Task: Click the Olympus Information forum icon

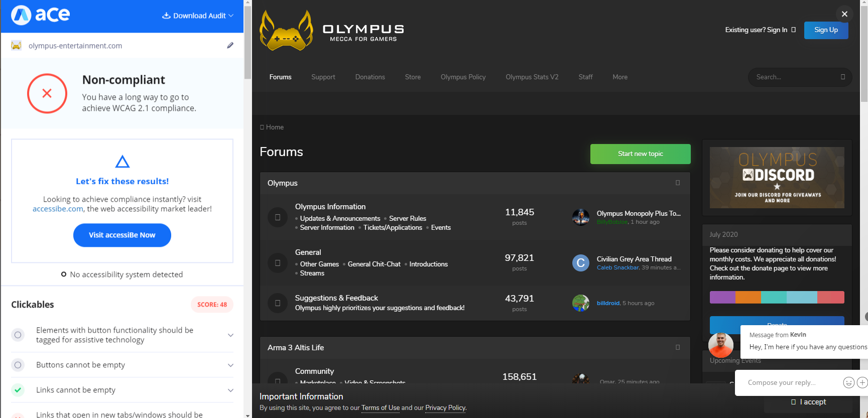Action: pos(278,217)
